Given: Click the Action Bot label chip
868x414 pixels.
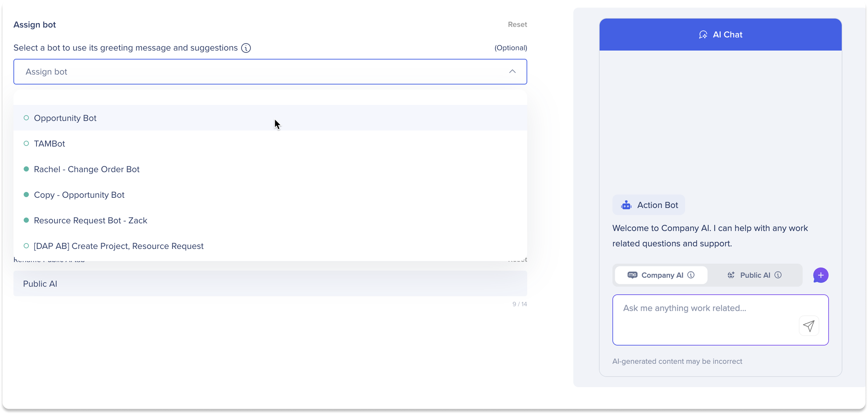Looking at the screenshot, I should coord(649,205).
